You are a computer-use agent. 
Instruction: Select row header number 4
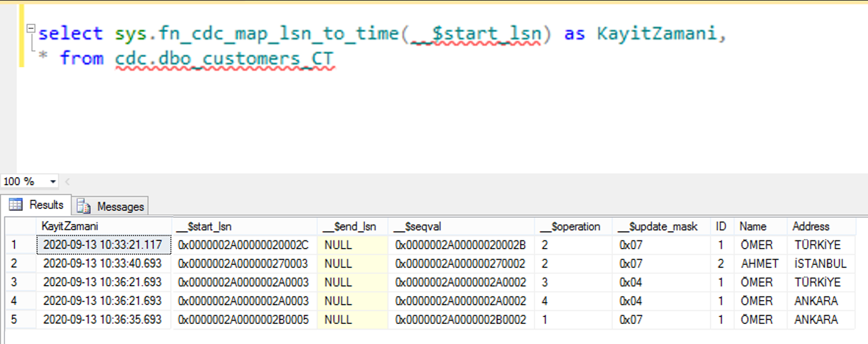[21, 301]
